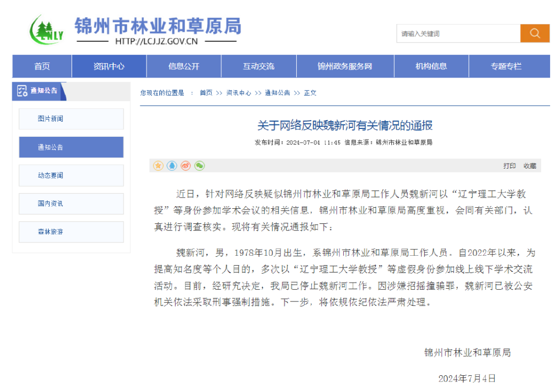Click the star favorites share icon

tap(158, 165)
